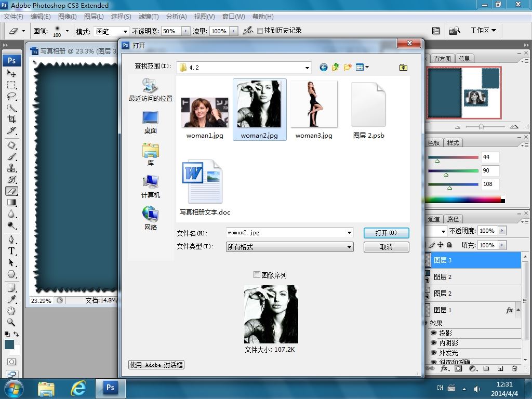Screen dimensions: 532x399
Task: Switch to the Histogram tab
Action: click(442, 59)
